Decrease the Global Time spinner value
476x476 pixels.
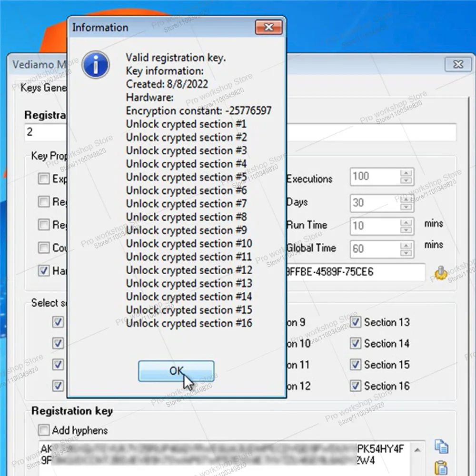406,253
